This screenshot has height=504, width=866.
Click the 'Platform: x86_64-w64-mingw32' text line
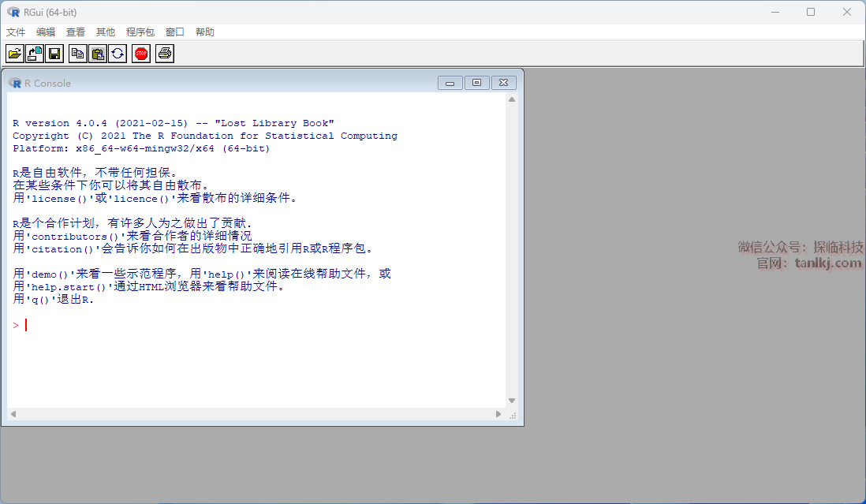[141, 148]
